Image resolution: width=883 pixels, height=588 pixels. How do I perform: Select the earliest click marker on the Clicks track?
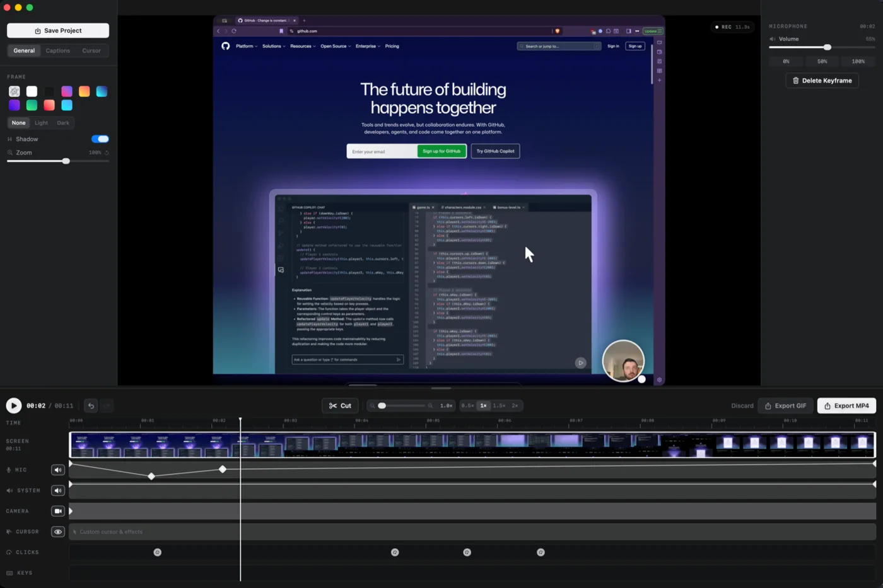coord(158,553)
